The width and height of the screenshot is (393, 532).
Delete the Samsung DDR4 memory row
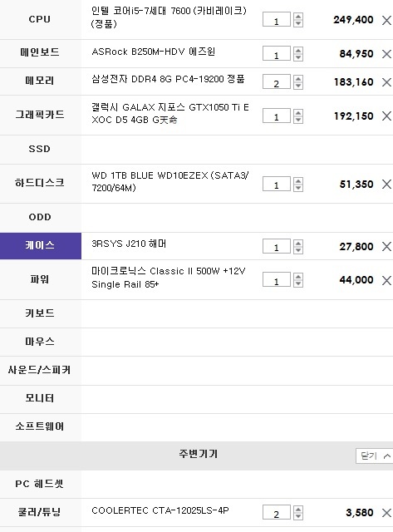(386, 82)
